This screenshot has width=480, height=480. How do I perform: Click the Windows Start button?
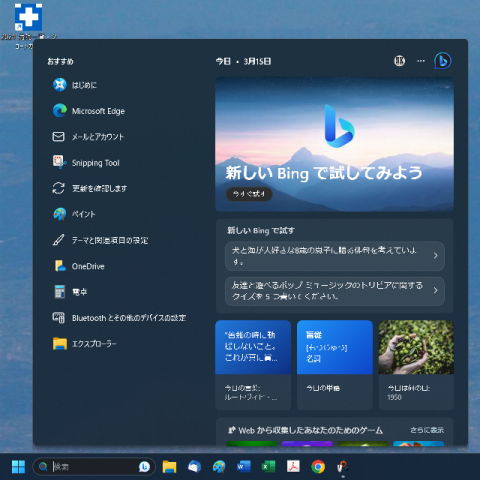[x=18, y=467]
